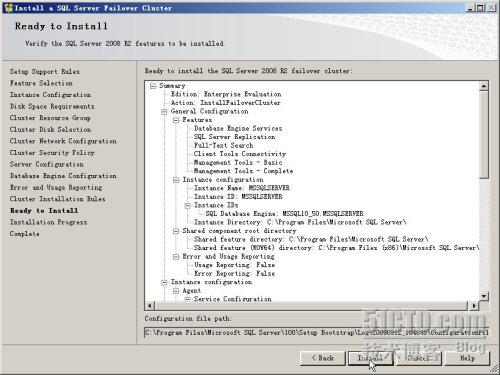Image resolution: width=500 pixels, height=375 pixels.
Task: Select SQL Server Replication tree item
Action: tap(235, 137)
